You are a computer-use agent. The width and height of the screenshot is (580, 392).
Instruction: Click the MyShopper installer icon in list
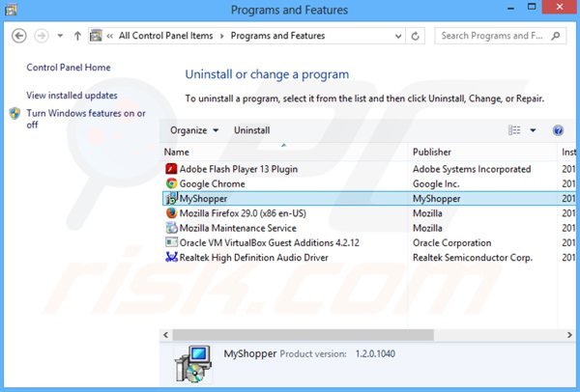tap(171, 198)
